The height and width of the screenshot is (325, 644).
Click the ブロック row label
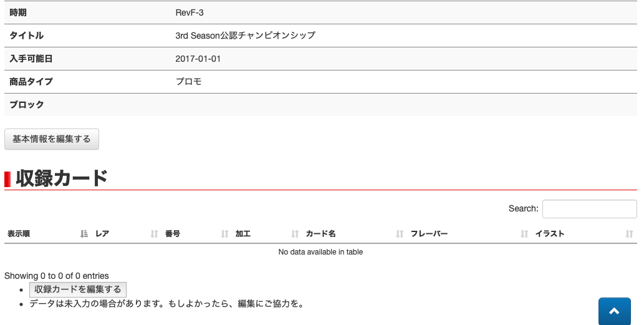tap(27, 105)
